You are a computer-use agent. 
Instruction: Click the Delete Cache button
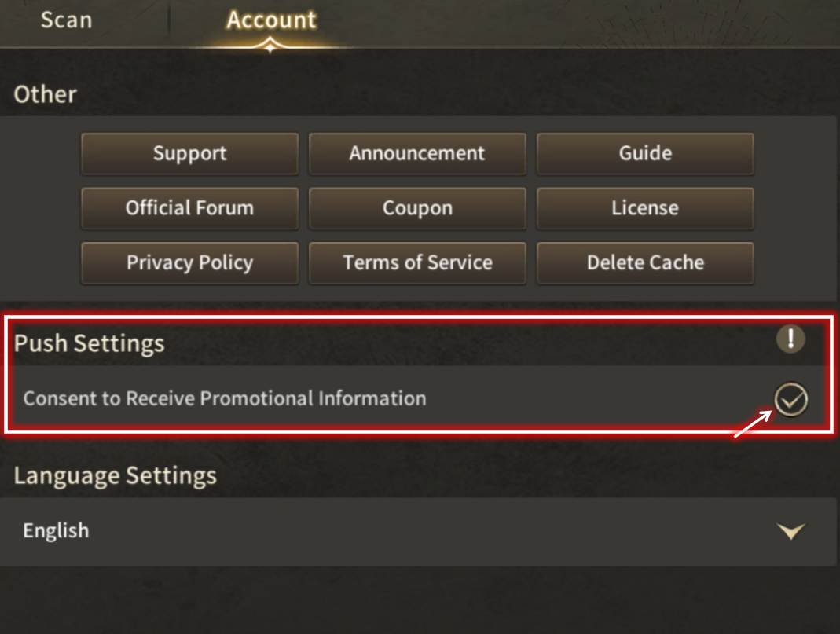click(645, 263)
